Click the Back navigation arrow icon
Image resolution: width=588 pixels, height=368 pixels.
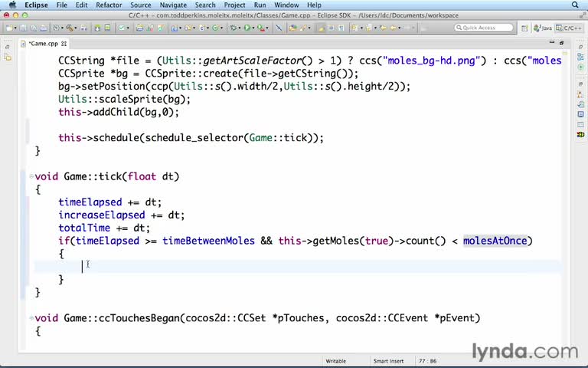393,28
